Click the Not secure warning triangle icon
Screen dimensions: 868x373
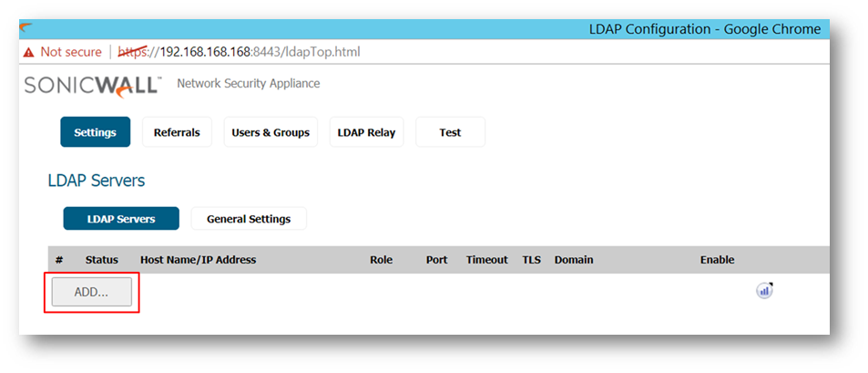tap(28, 52)
